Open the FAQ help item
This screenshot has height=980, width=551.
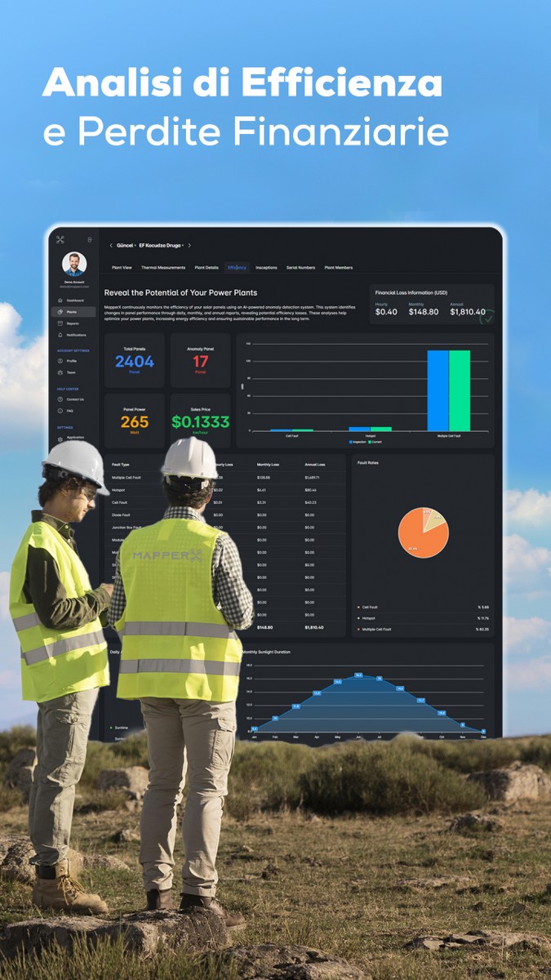69,411
